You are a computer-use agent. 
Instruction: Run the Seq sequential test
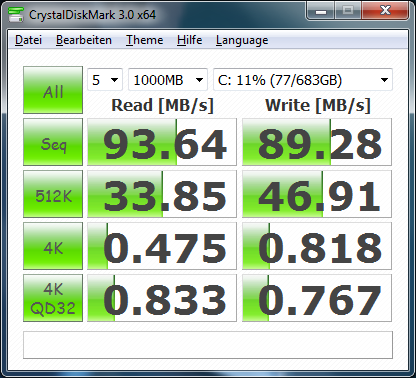[53, 142]
